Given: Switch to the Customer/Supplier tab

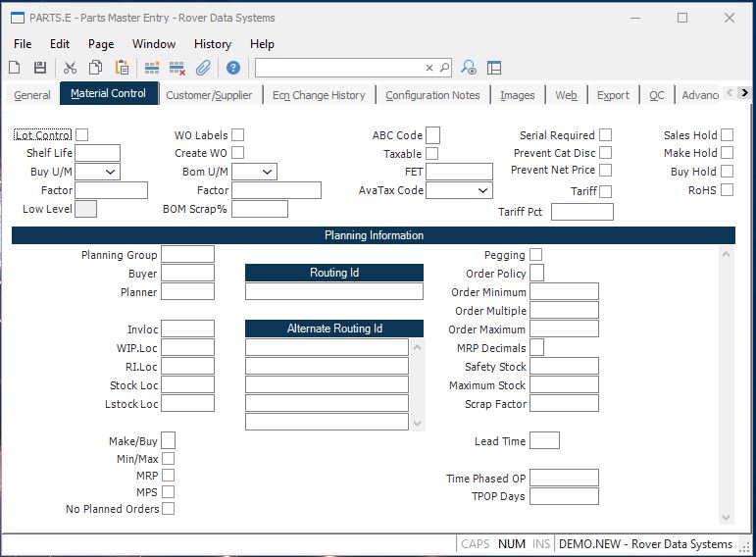Looking at the screenshot, I should [x=208, y=95].
